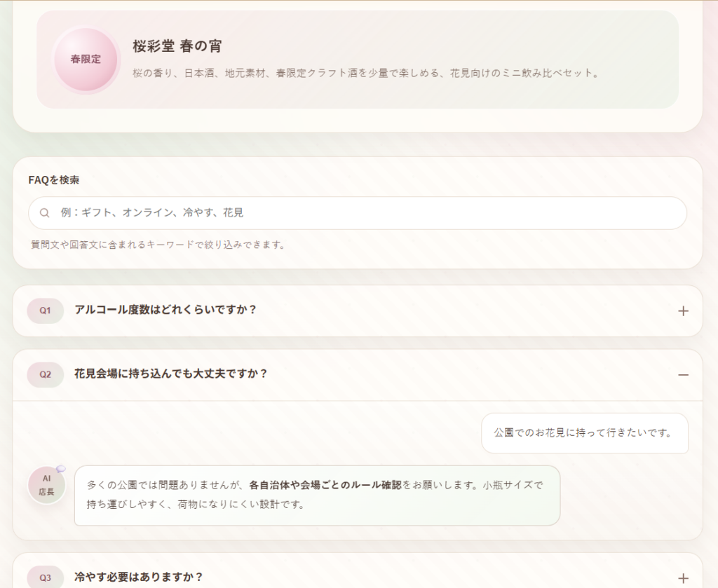Screen dimensions: 718x588
Task: Click bold text 各自治体や会場ごとのルール確認
Action: (325, 485)
